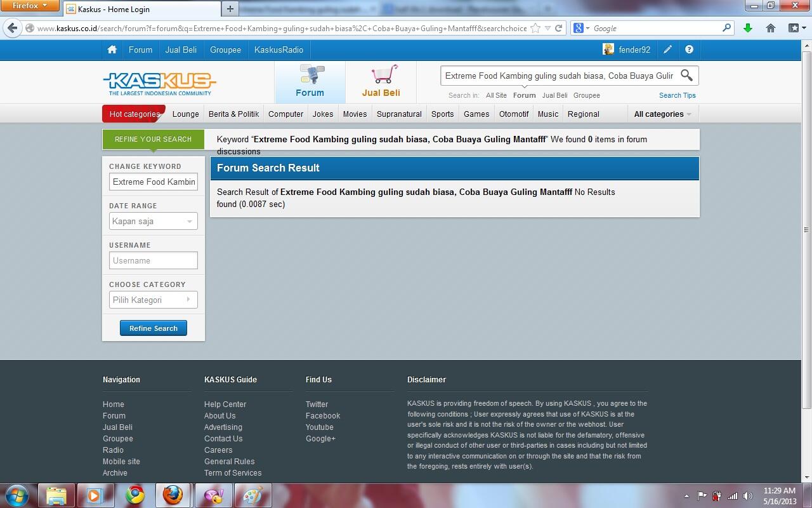Open the help question mark icon
The width and height of the screenshot is (812, 508).
click(x=689, y=50)
